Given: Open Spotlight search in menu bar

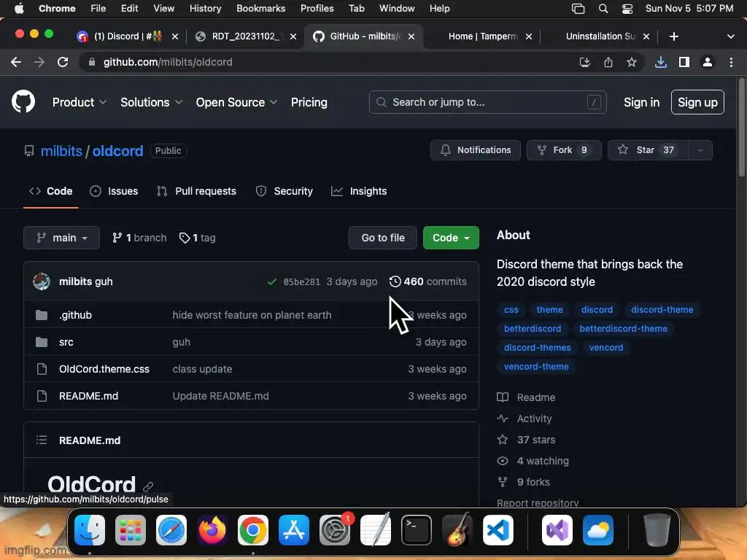Looking at the screenshot, I should pyautogui.click(x=603, y=9).
